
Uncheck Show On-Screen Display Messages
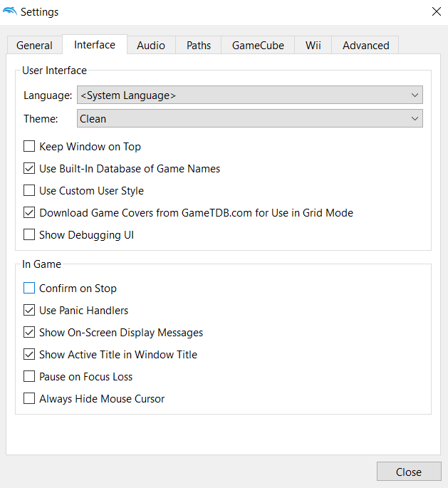[29, 333]
